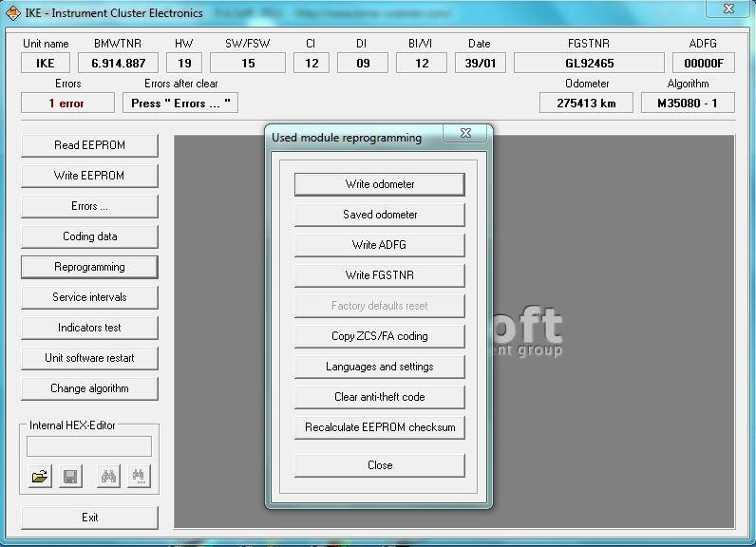
Task: Choose Write FGSTNR button
Action: point(380,275)
